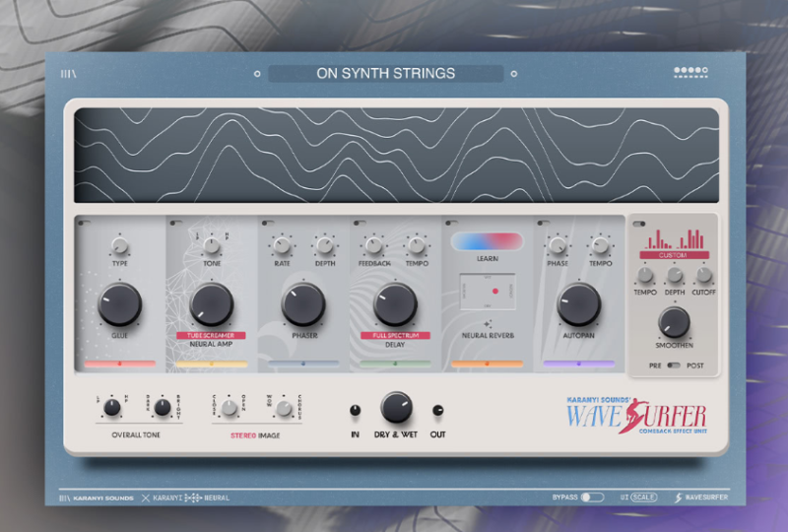Flip the Pre/Post switch

pos(674,366)
